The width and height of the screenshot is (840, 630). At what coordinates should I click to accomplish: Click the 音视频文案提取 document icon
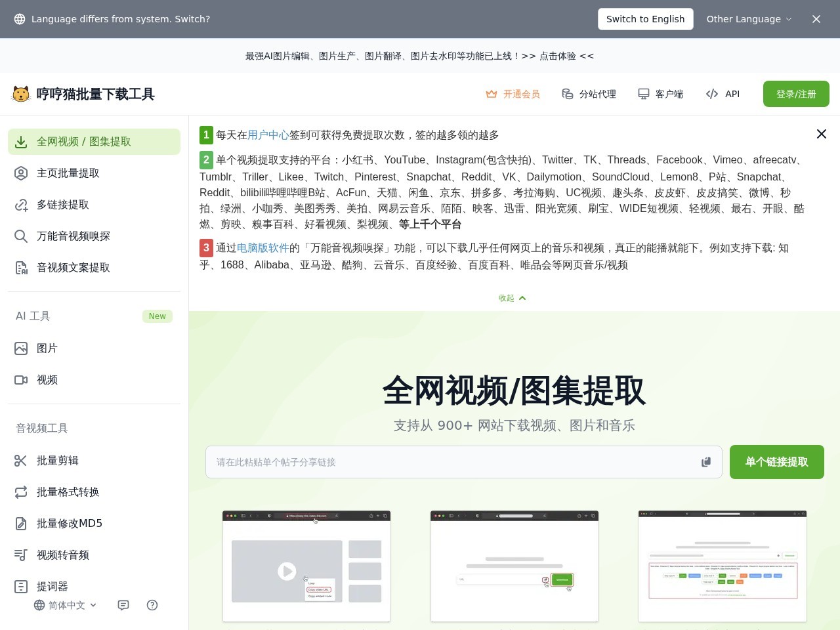pos(21,268)
